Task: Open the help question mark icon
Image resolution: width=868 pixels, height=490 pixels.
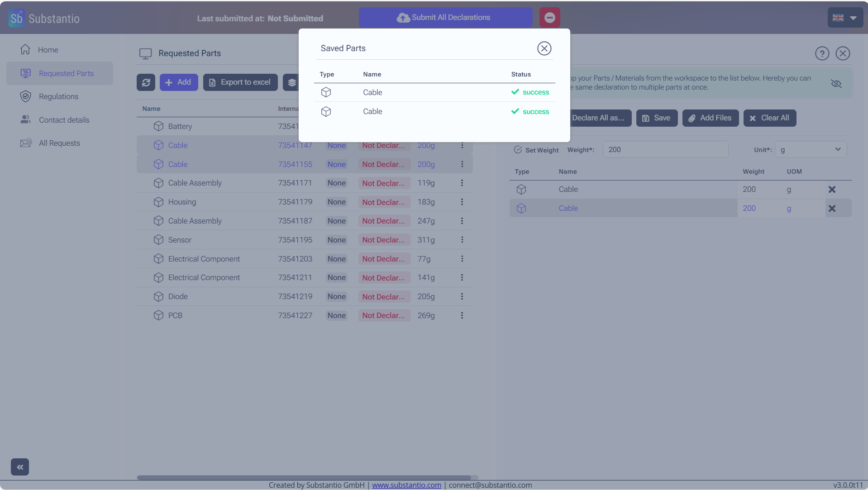Action: [x=822, y=53]
